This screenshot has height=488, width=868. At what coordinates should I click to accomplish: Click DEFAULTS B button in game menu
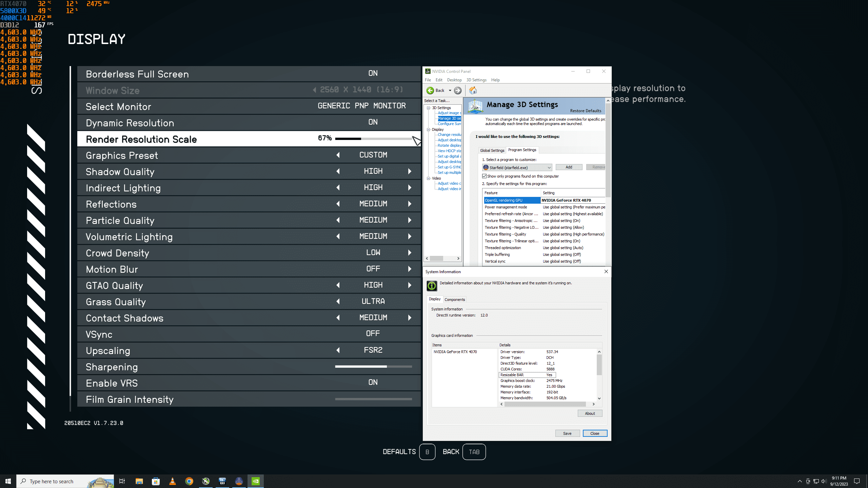[x=409, y=452]
